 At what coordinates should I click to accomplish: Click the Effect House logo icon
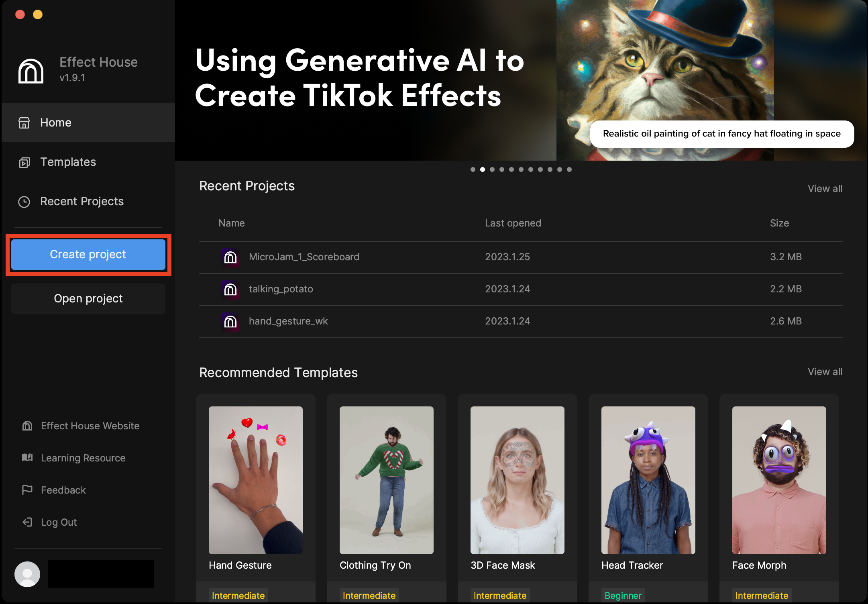(31, 71)
